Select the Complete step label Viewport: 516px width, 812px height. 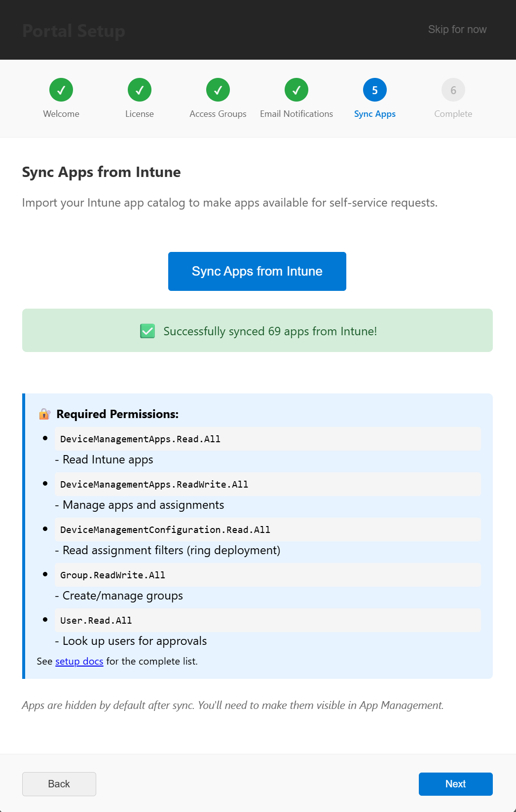tap(453, 114)
